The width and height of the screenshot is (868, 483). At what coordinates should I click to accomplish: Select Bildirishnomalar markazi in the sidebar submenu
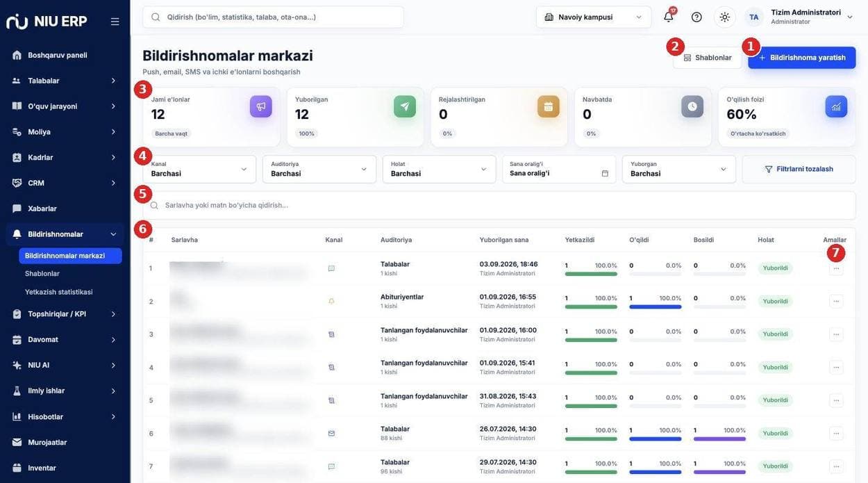coord(71,256)
